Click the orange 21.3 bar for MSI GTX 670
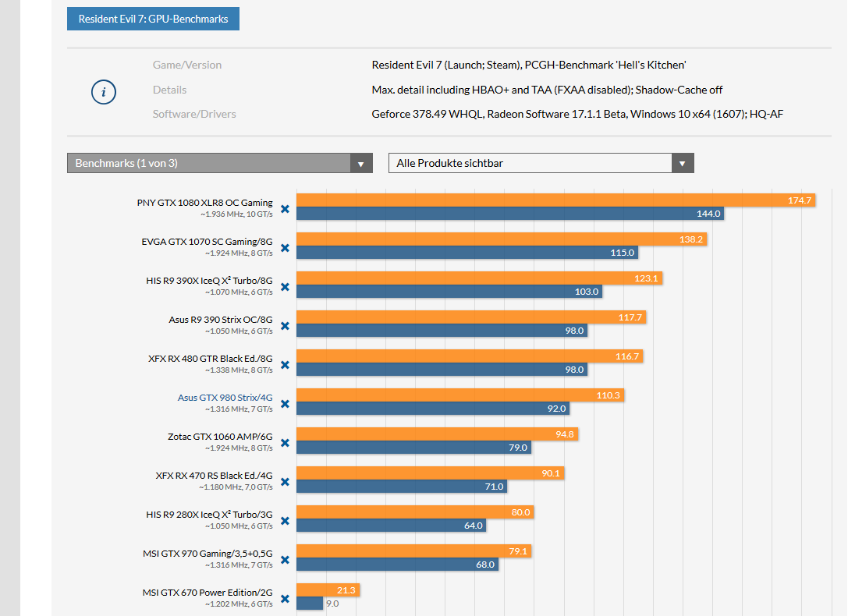The image size is (848, 616). (328, 590)
